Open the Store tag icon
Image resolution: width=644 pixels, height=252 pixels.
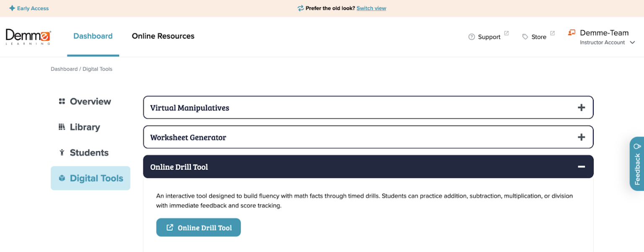coord(525,36)
